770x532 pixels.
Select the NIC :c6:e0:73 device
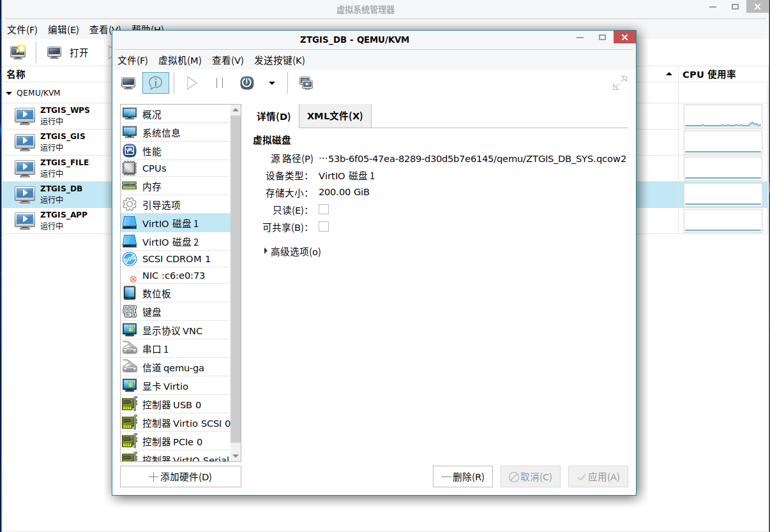pyautogui.click(x=173, y=276)
